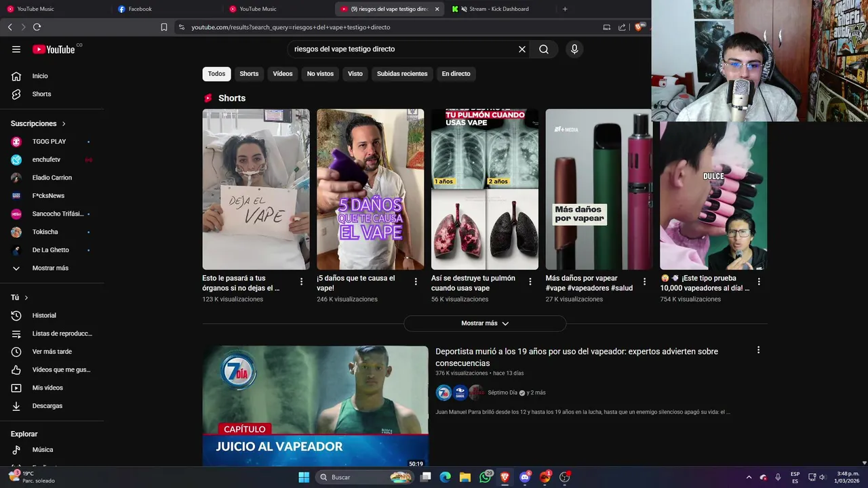Expand Mostrar más Shorts results
The image size is (868, 488).
coord(485,323)
